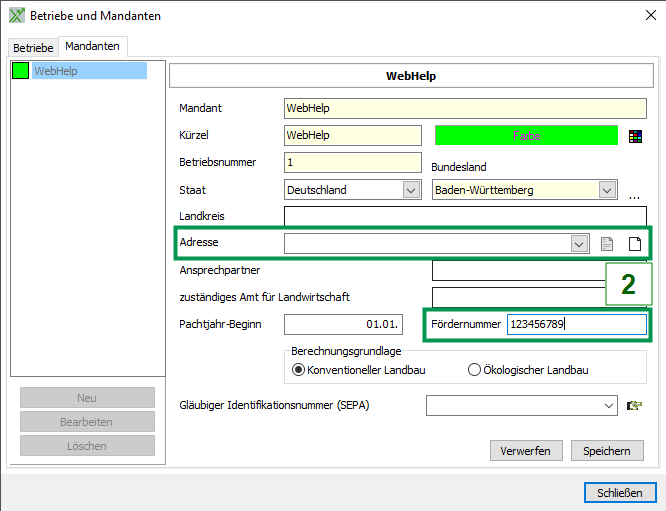Image resolution: width=666 pixels, height=511 pixels.
Task: Click the edit address document icon
Action: 607,243
